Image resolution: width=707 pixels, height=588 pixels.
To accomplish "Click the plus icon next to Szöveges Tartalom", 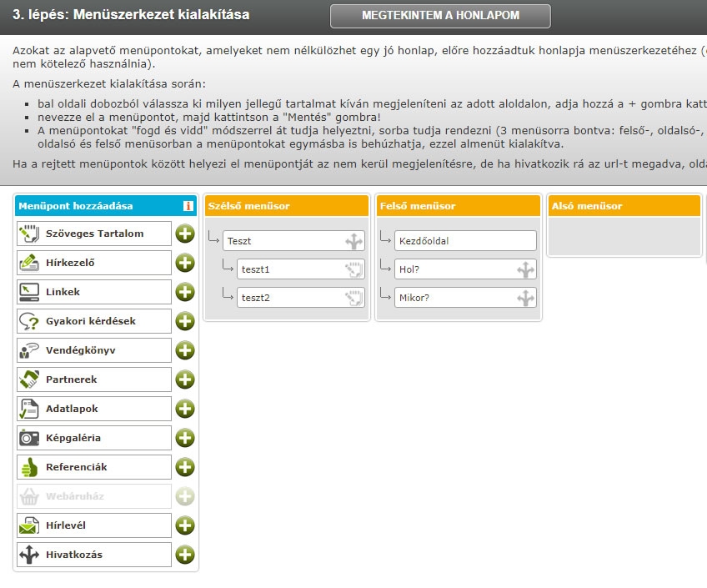I will click(x=184, y=234).
